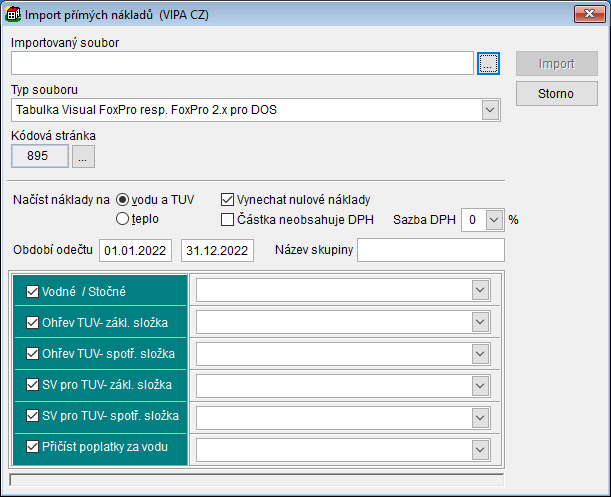Expand the 'SV pro TUV- spotř. složka' dropdown
The width and height of the screenshot is (611, 497).
480,417
